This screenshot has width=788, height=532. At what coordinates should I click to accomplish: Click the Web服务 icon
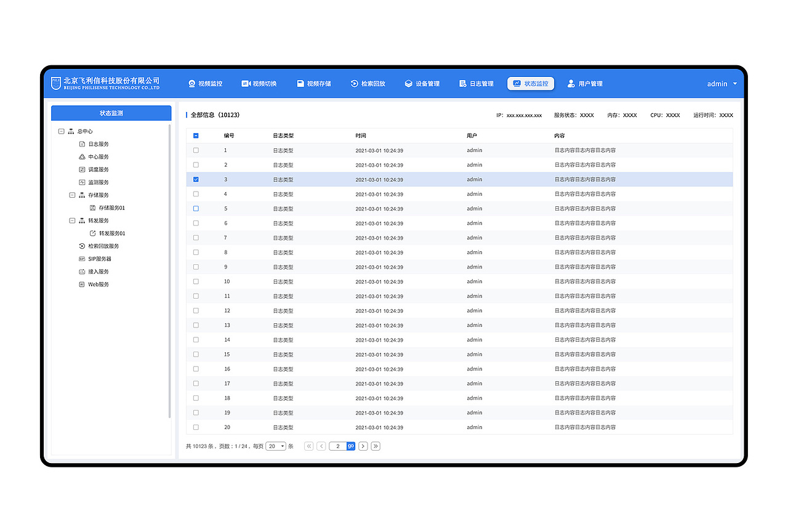point(82,284)
